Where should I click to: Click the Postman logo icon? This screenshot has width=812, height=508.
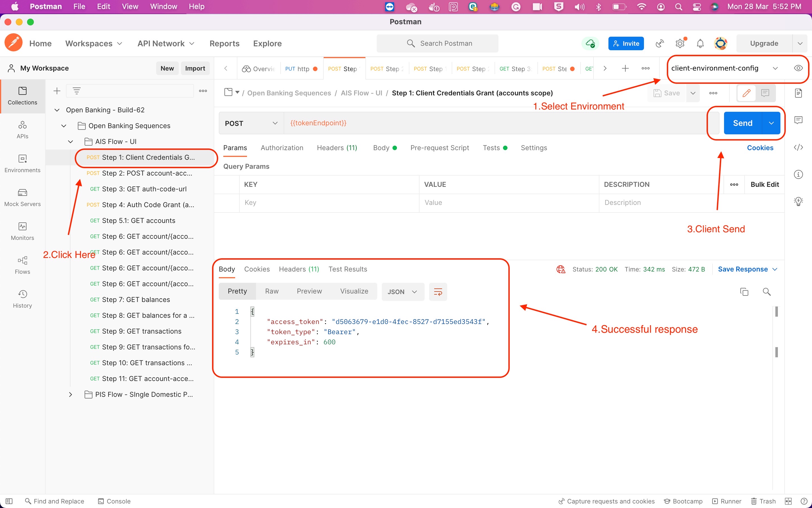(14, 43)
